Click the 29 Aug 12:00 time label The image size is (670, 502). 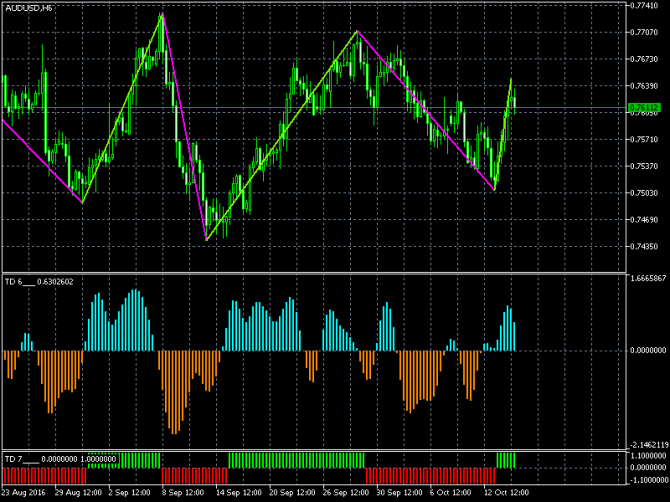pyautogui.click(x=78, y=492)
